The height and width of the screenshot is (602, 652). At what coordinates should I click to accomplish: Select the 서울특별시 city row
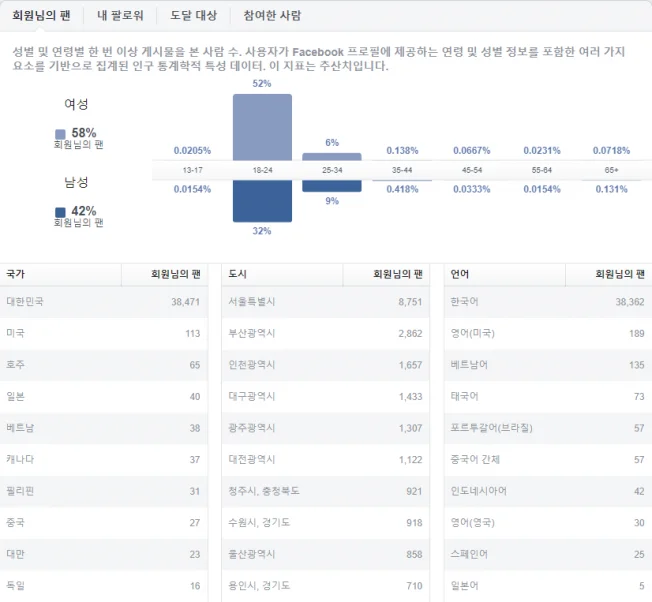326,302
